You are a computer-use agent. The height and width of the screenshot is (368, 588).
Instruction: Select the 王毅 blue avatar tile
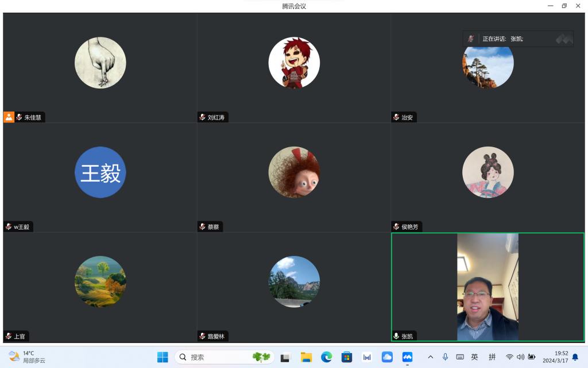click(100, 172)
